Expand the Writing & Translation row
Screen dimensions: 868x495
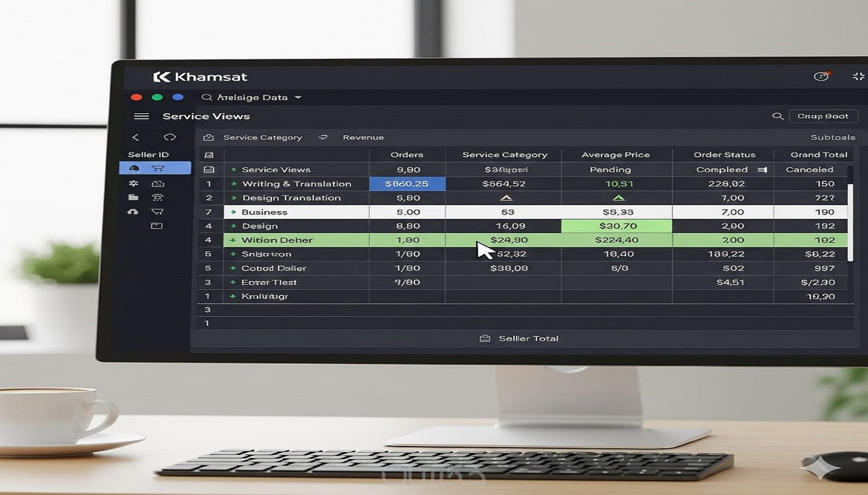point(233,184)
